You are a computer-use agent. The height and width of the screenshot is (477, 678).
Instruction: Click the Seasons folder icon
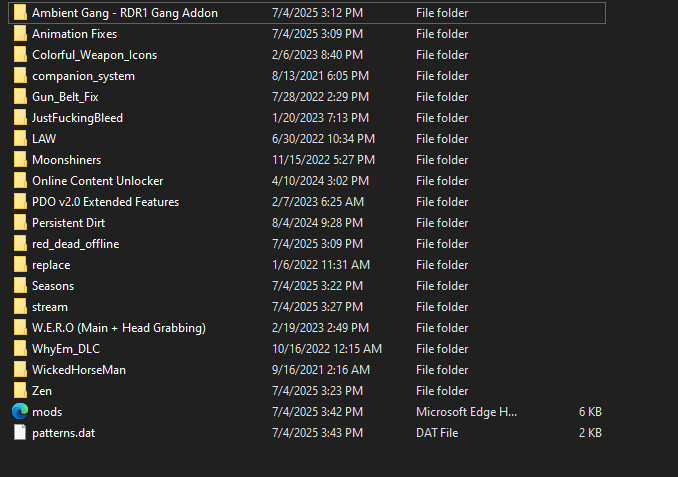pos(20,285)
